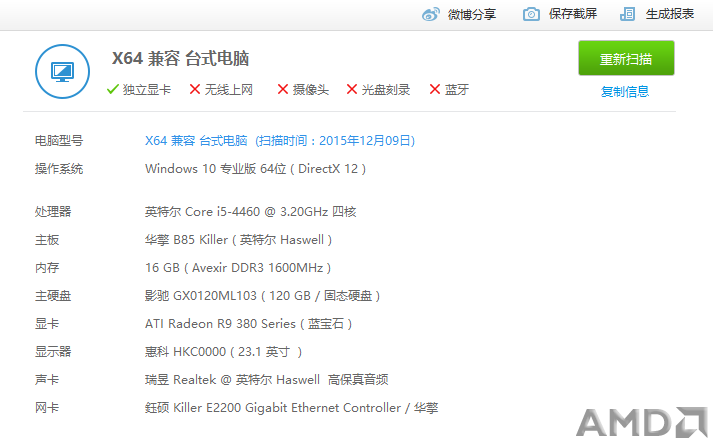Click the red X next to 摄像头

click(283, 89)
